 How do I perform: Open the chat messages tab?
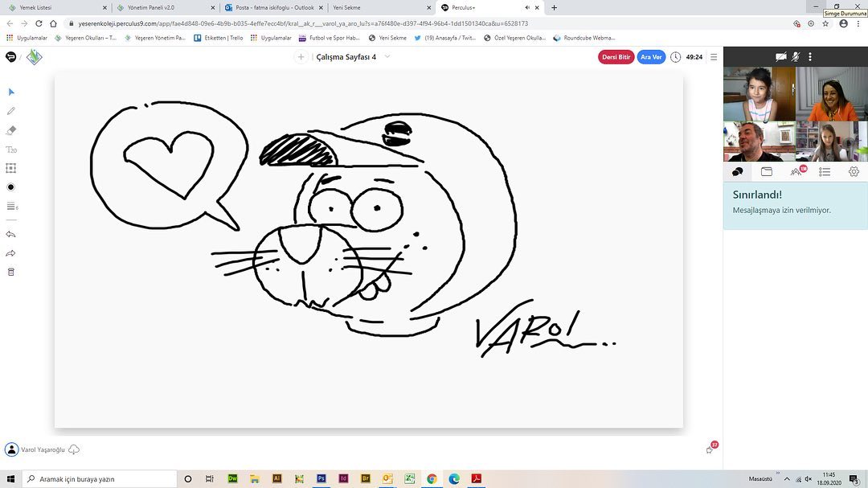tap(737, 172)
